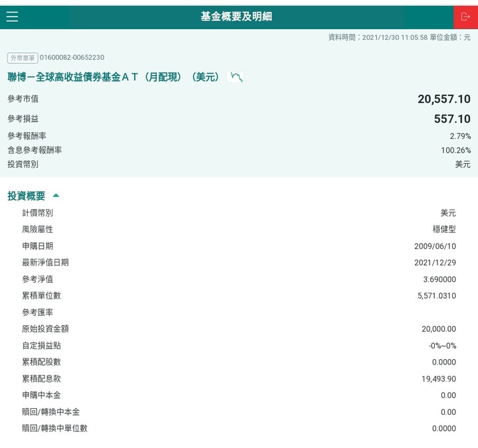The image size is (478, 448).
Task: Click the 外幣單筆 tag
Action: 23,58
